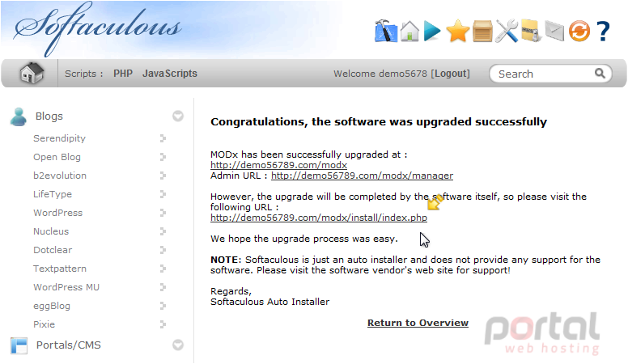Click the orange sync refresh icon

click(579, 32)
